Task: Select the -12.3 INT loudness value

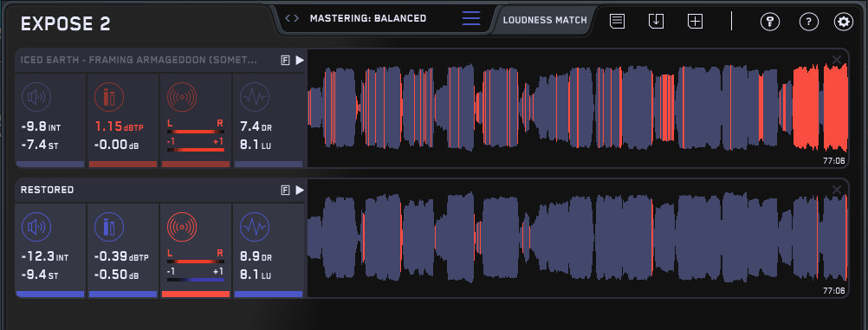Action: tap(45, 257)
